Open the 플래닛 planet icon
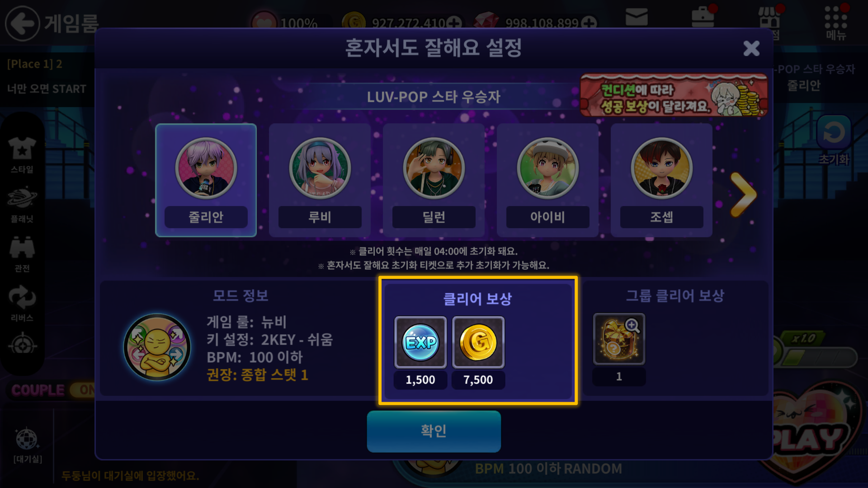Image resolution: width=868 pixels, height=488 pixels. (22, 204)
